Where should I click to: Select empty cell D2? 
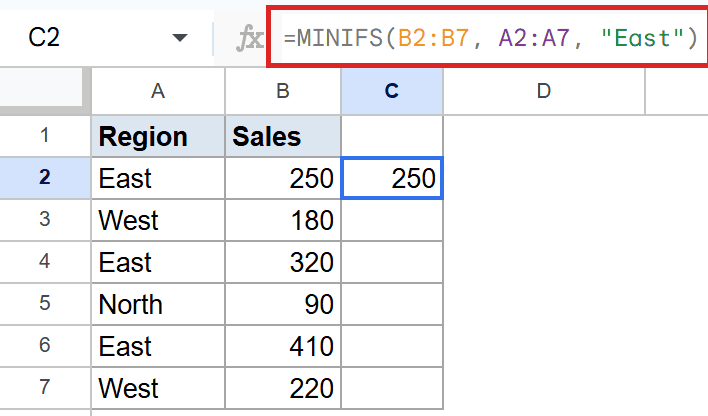pos(544,178)
